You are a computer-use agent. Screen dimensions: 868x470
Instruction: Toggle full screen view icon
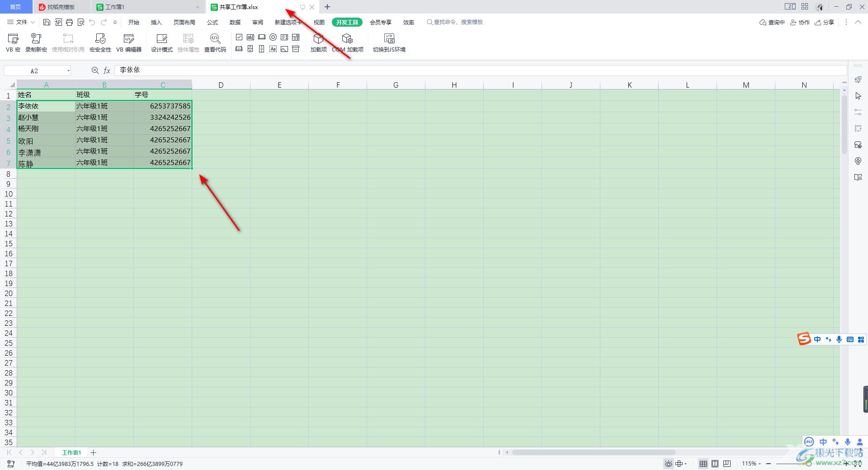click(x=857, y=464)
